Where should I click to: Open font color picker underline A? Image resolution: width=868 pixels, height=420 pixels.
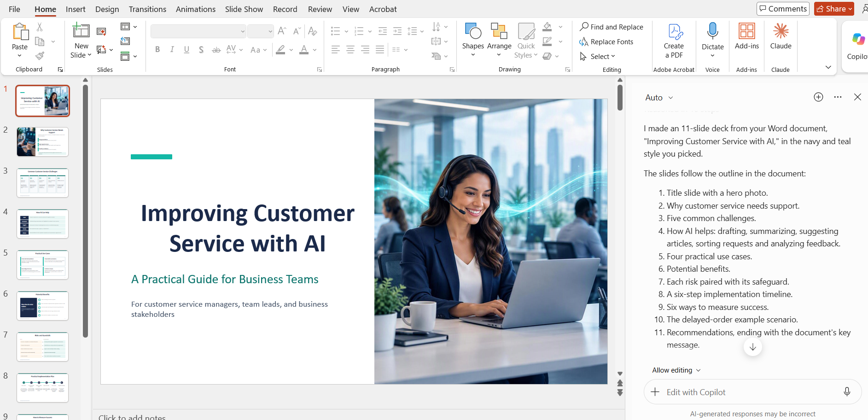[x=304, y=49]
